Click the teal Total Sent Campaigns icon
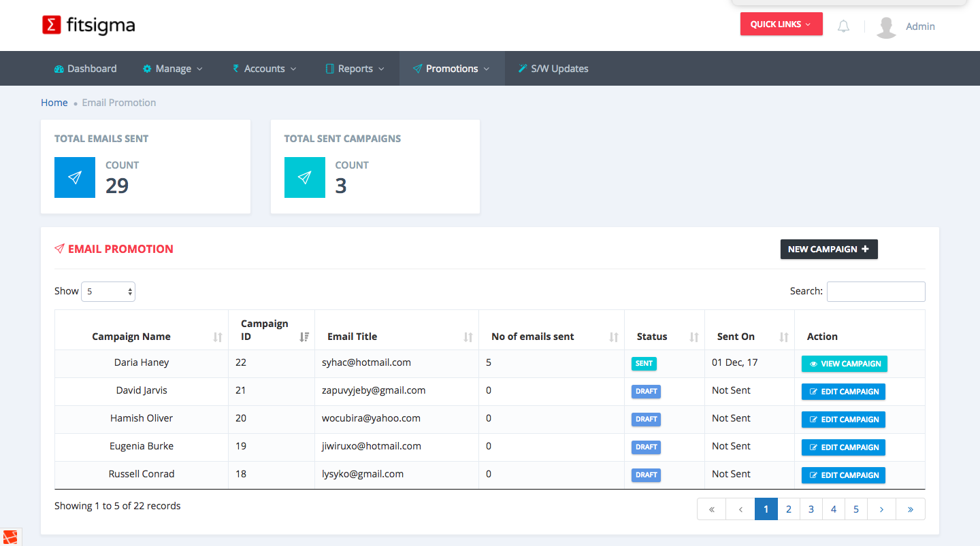Viewport: 980px width, 546px height. tap(305, 177)
